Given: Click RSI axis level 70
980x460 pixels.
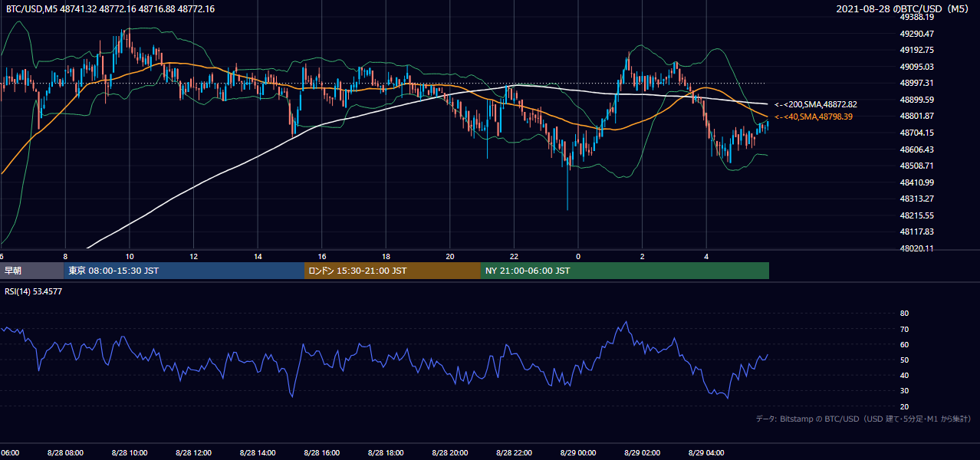Looking at the screenshot, I should click(904, 329).
